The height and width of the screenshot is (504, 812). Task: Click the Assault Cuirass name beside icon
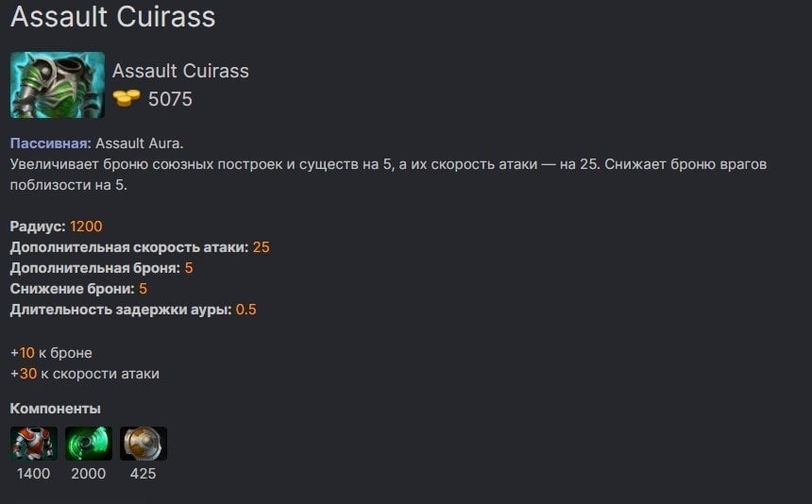tap(180, 71)
